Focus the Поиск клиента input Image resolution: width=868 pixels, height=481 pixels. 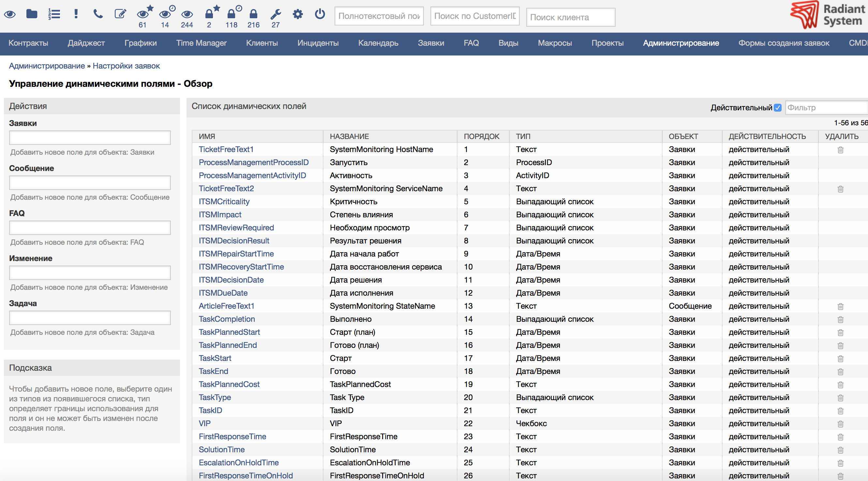571,17
